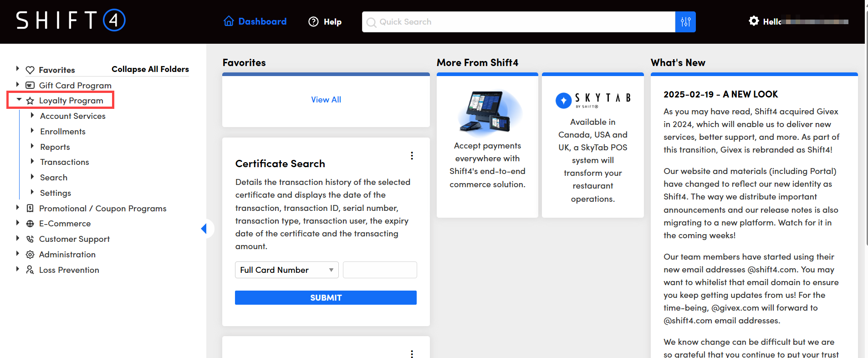
Task: Expand the Promotional / Coupon Programs folder
Action: (x=18, y=208)
